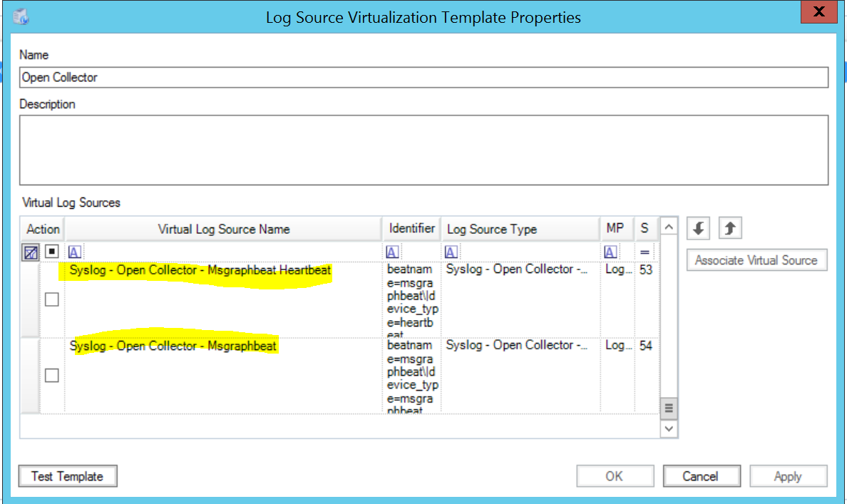This screenshot has height=504, width=847.
Task: Click the Cancel button
Action: point(699,476)
